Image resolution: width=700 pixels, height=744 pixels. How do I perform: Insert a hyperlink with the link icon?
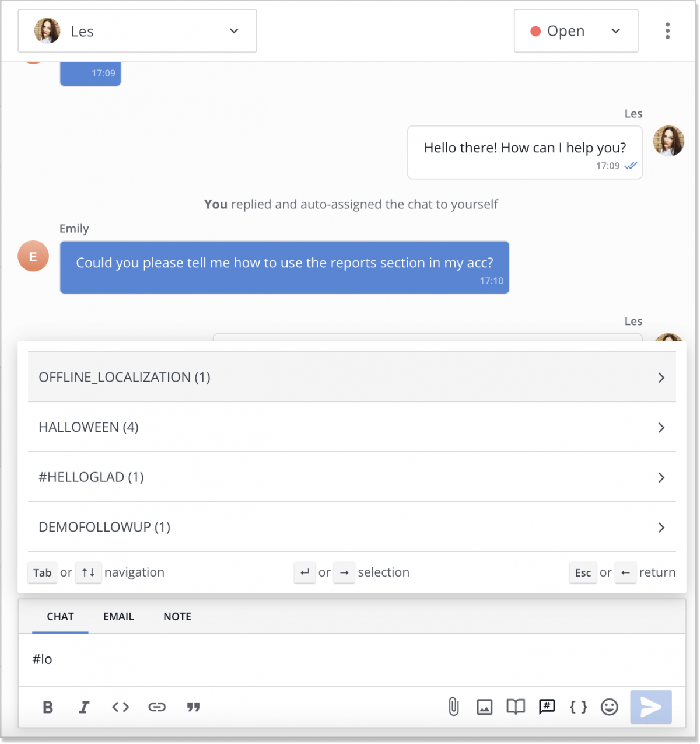tap(157, 707)
